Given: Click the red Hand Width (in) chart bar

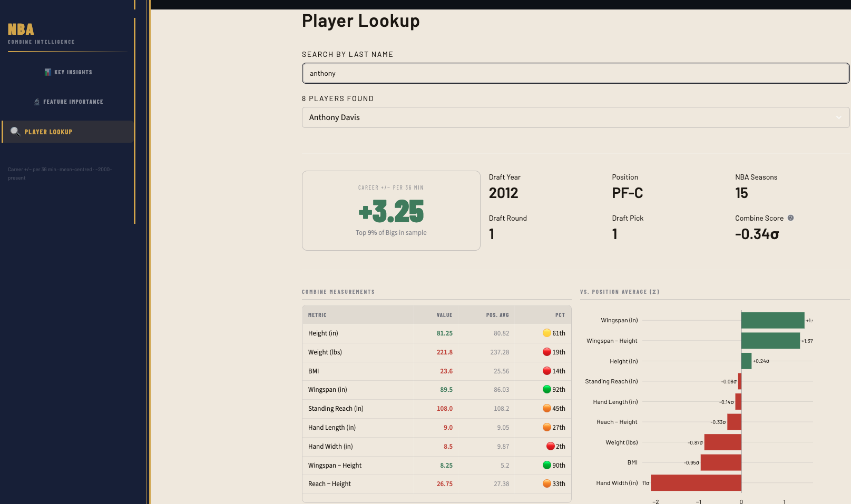Looking at the screenshot, I should 696,483.
